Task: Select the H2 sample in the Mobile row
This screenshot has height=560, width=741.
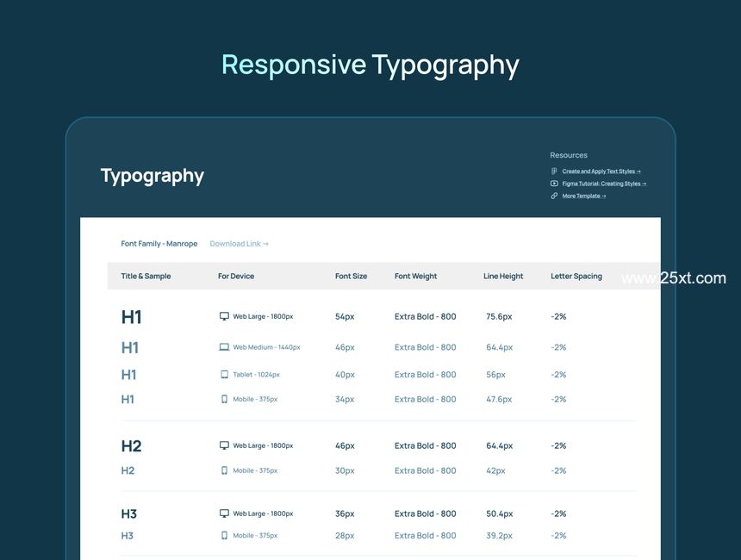Action: 128,470
